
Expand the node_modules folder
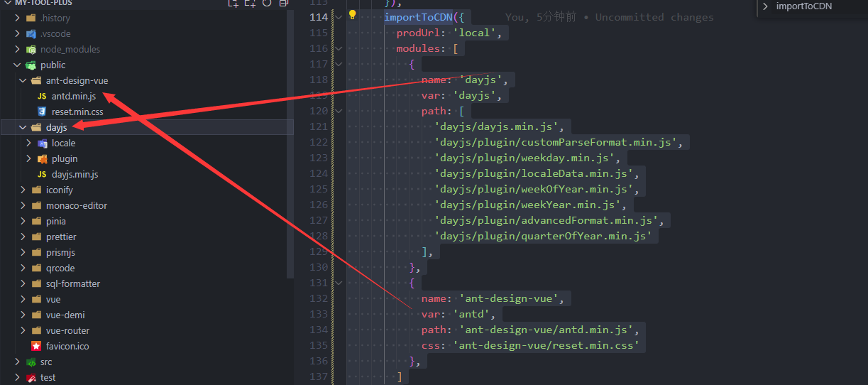click(x=18, y=49)
